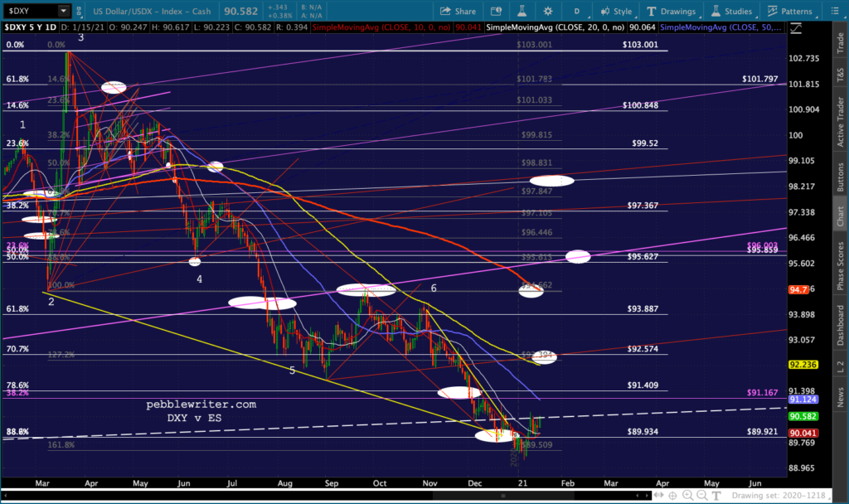Switch to the Active Trader sidebar tab
This screenshot has height=504, width=849.
pos(841,122)
